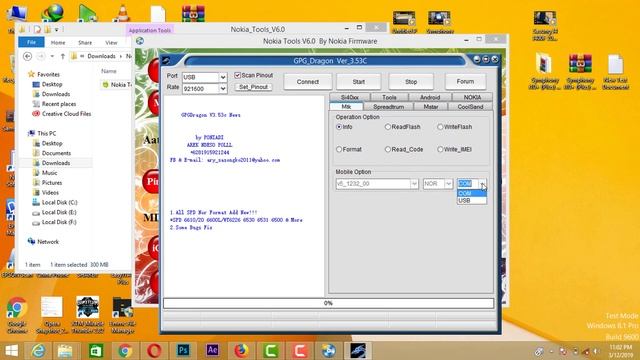Image resolution: width=640 pixels, height=360 pixels.
Task: Select Creative Cloud Files in Favorites
Action: [66, 114]
